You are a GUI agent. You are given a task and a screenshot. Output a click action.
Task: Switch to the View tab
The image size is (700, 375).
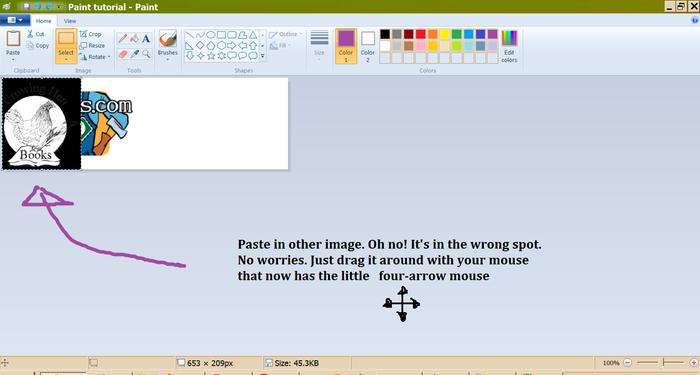tap(70, 21)
